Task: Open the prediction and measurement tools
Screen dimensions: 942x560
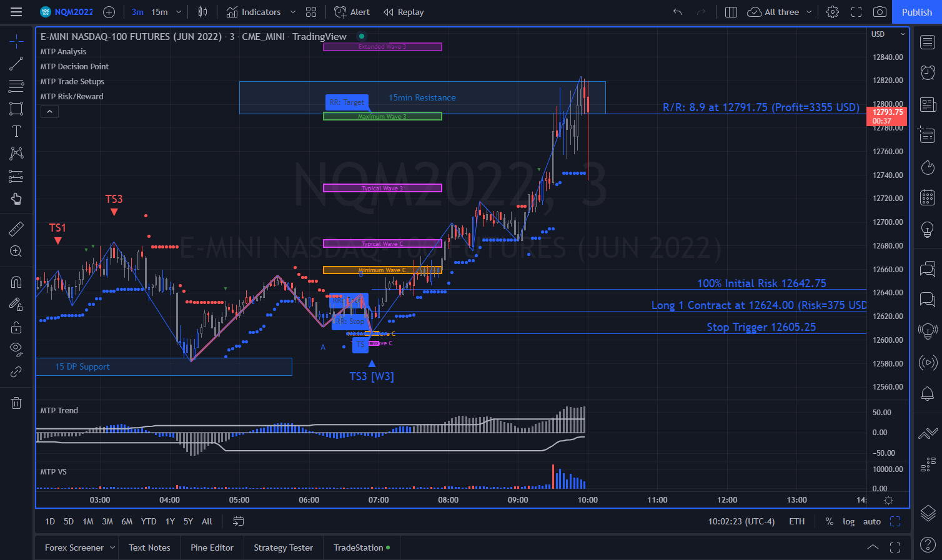Action: click(16, 176)
